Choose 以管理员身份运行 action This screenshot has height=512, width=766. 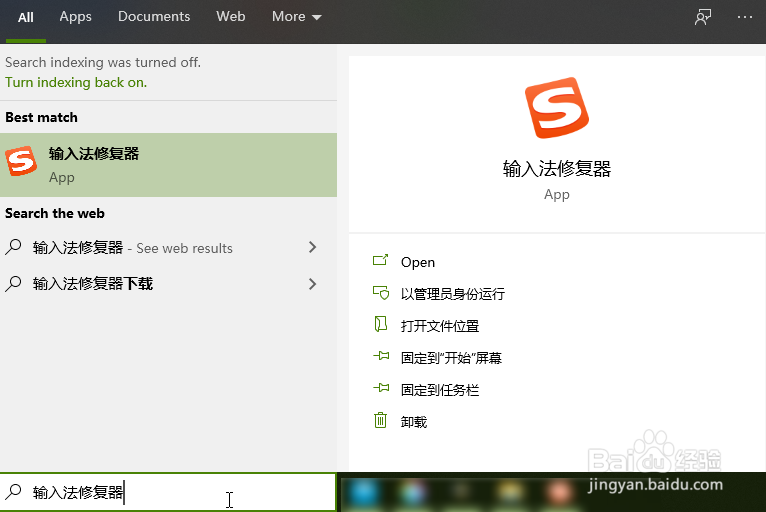coord(452,294)
